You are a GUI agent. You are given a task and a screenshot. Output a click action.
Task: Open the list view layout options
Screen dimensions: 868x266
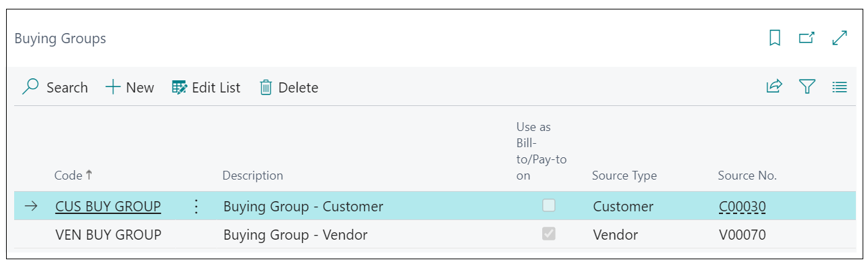point(840,86)
